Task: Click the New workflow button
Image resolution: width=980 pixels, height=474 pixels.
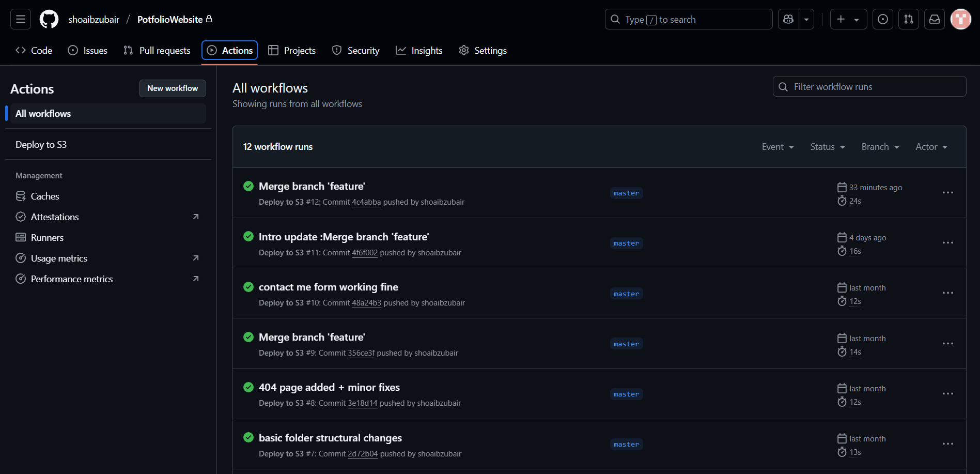Action: [173, 88]
